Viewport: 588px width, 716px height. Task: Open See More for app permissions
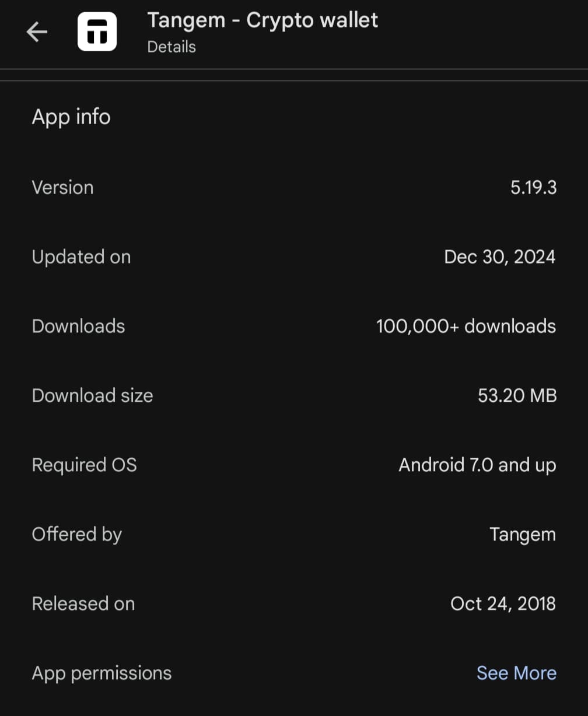click(516, 673)
